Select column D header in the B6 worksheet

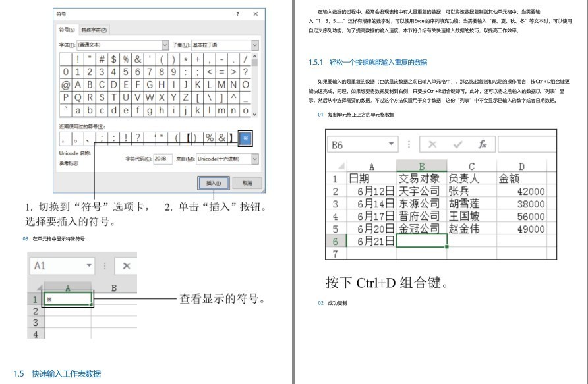[521, 167]
